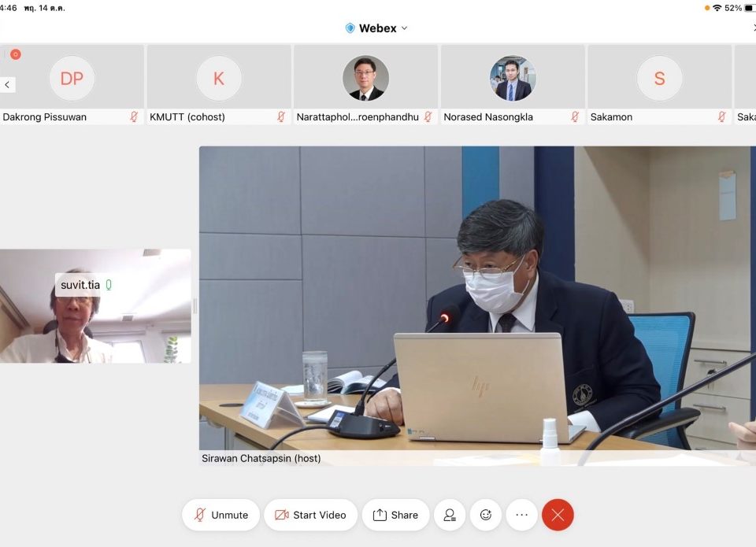Click the green microphone icon on suvit.tia

click(x=109, y=285)
